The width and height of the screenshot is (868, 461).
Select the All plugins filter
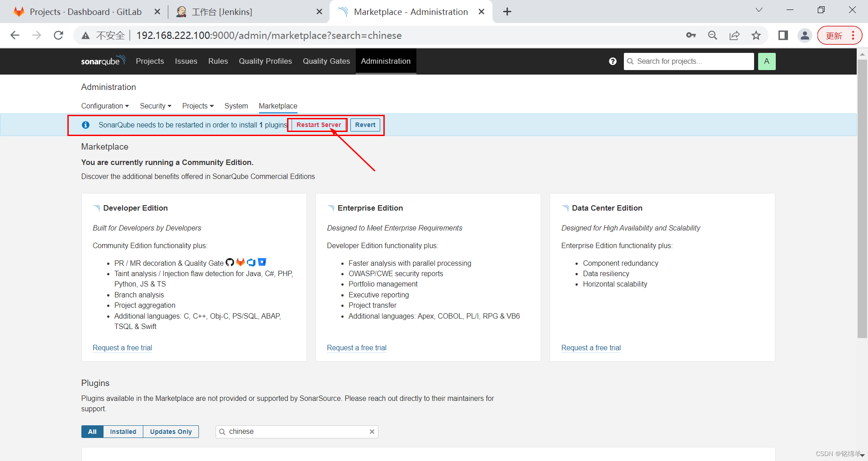point(92,432)
